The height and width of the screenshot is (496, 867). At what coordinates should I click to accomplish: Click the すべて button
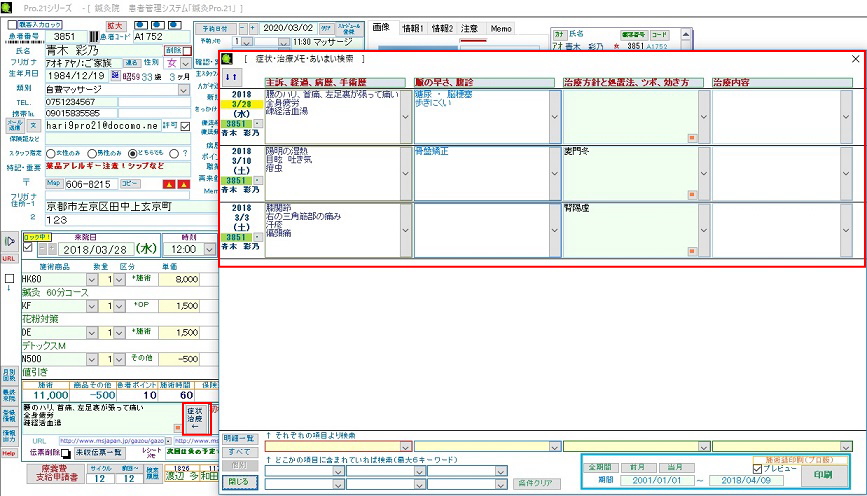[239, 452]
